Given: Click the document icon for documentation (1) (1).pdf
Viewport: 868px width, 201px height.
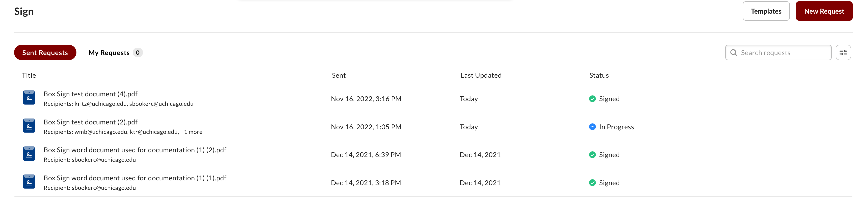Looking at the screenshot, I should (29, 182).
